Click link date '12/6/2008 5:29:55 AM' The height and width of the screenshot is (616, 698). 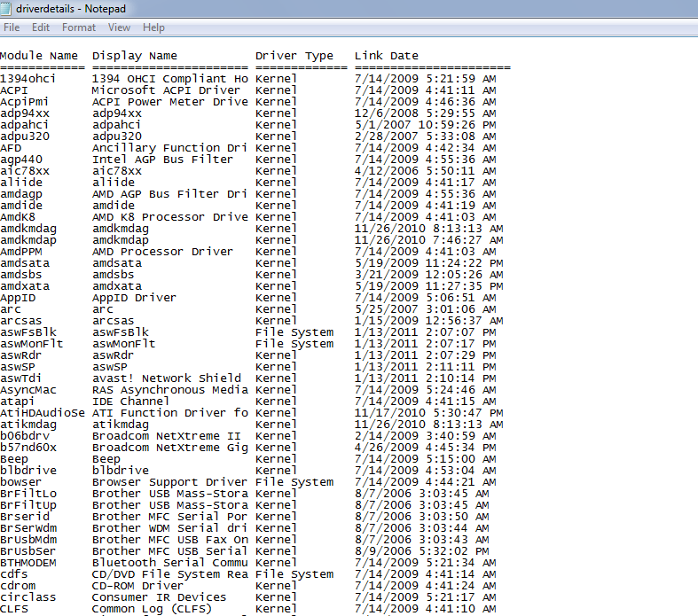tap(425, 113)
